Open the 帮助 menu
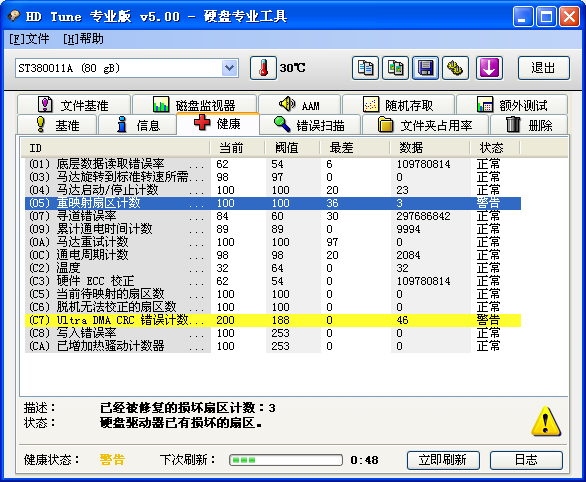The height and width of the screenshot is (482, 586). pyautogui.click(x=83, y=39)
